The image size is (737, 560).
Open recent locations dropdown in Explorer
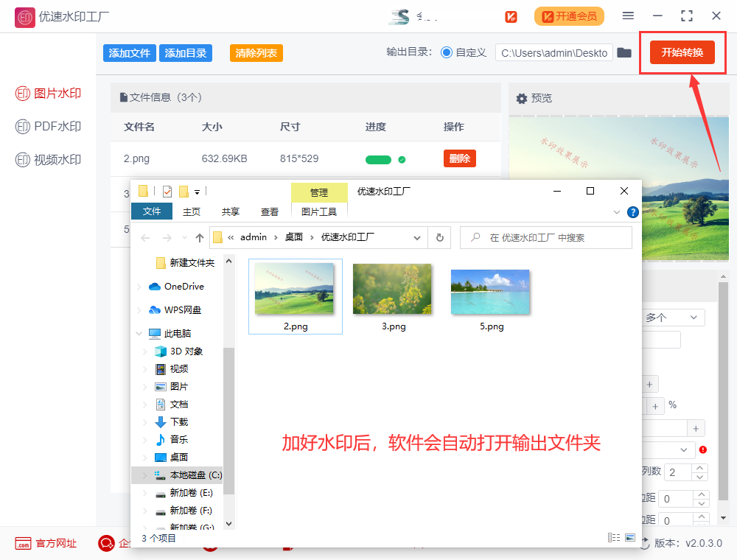tap(184, 238)
